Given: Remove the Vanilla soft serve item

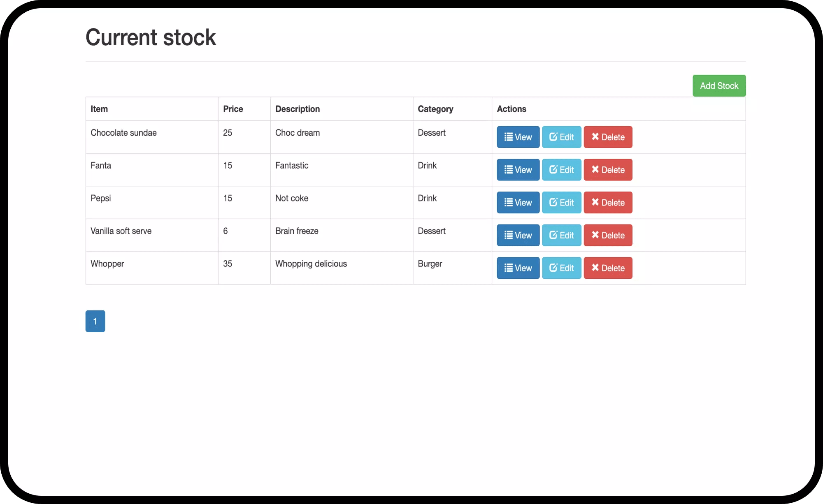Looking at the screenshot, I should click(x=608, y=235).
